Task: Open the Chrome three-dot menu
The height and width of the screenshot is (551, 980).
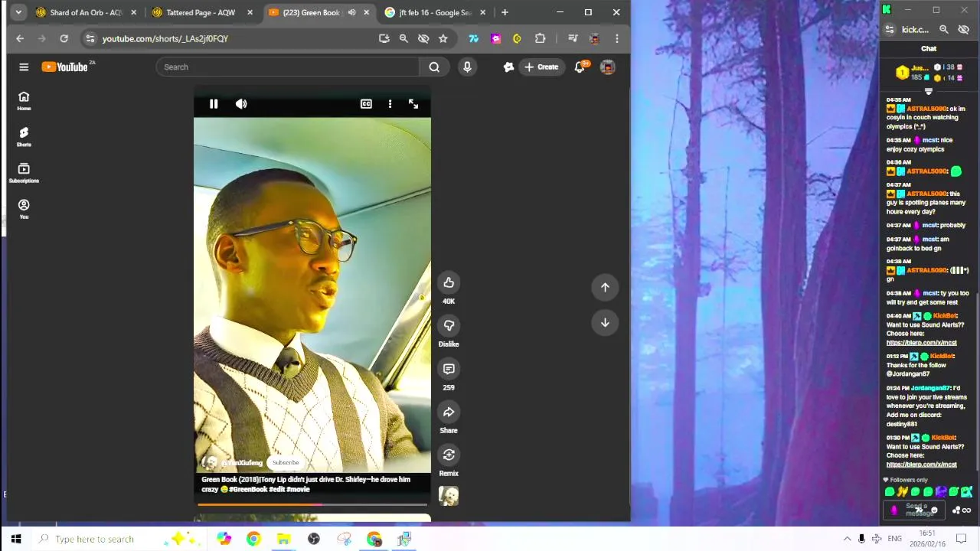Action: [617, 38]
